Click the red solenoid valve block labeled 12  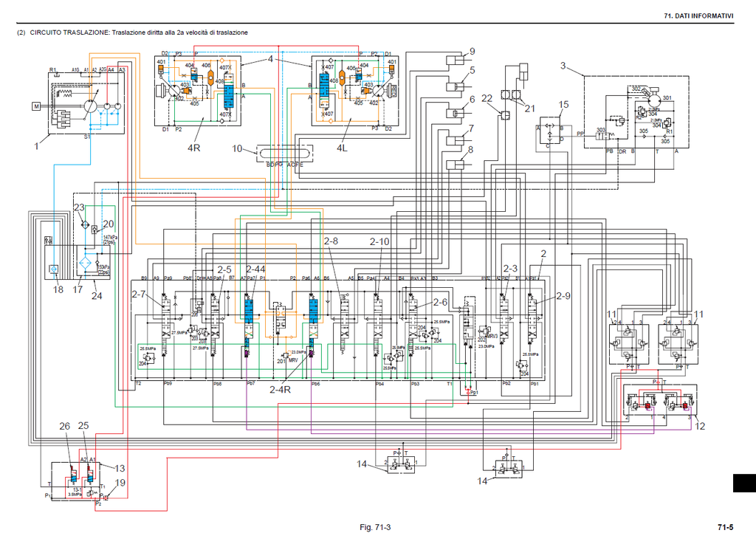659,400
